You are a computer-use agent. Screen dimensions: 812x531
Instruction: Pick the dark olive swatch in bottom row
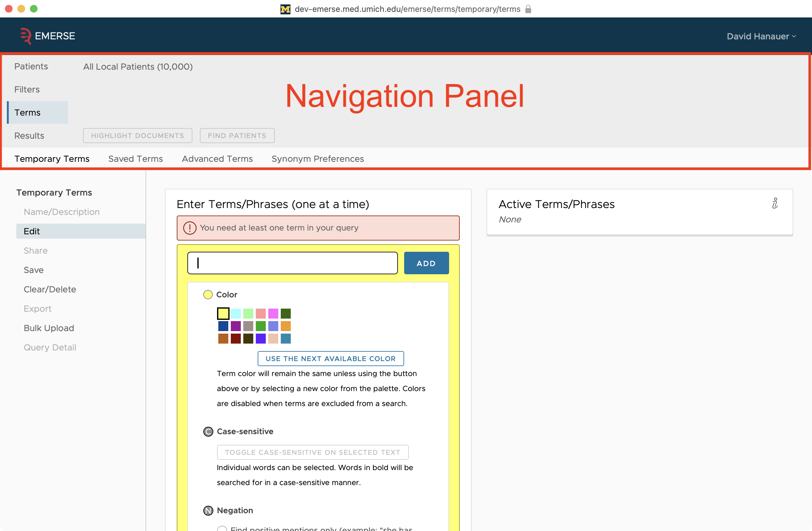(248, 339)
